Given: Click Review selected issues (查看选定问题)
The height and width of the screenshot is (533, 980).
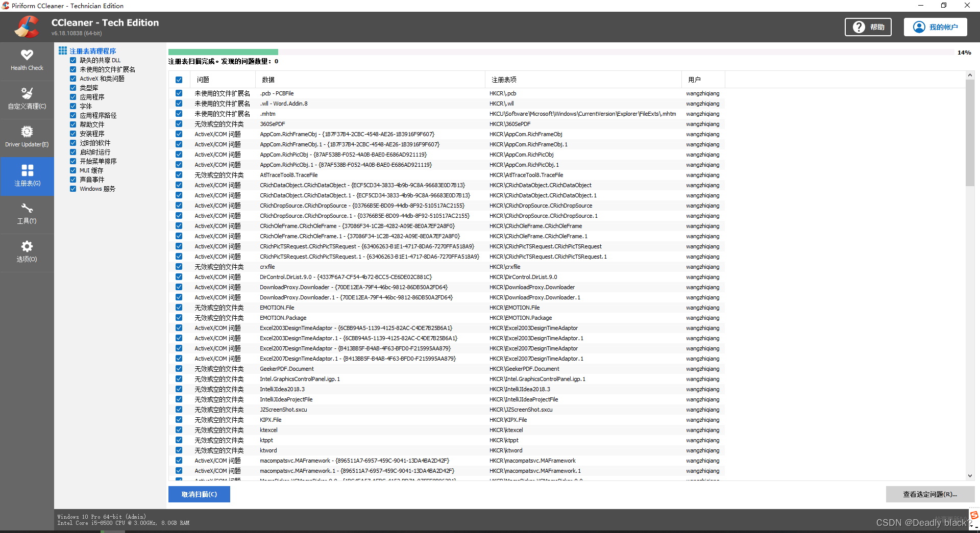Looking at the screenshot, I should point(930,494).
